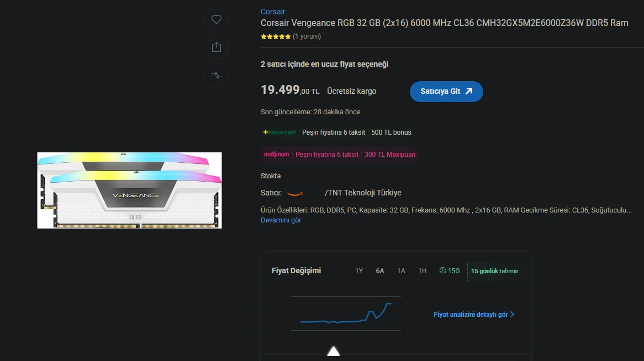
Task: Select the 1Y price range tab
Action: pos(359,271)
